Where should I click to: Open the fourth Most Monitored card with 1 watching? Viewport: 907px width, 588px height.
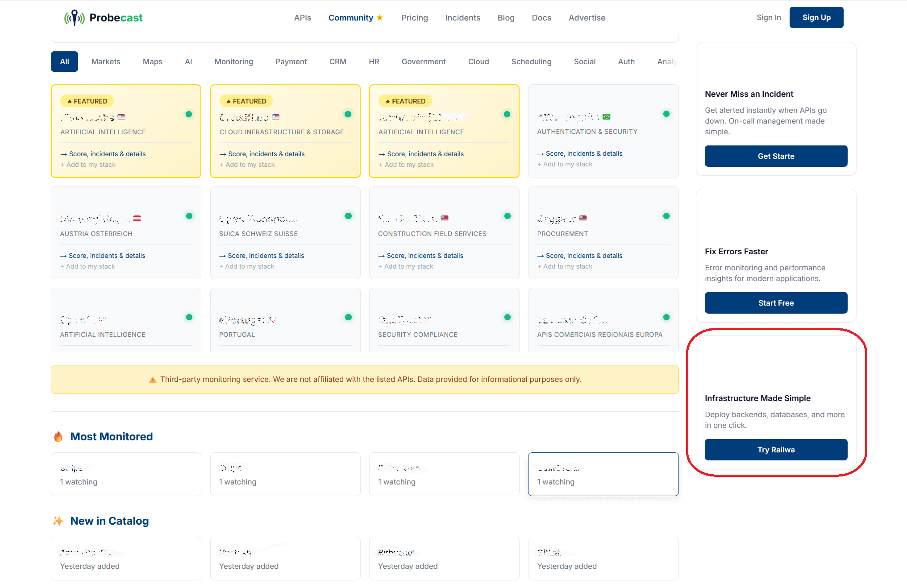click(603, 474)
